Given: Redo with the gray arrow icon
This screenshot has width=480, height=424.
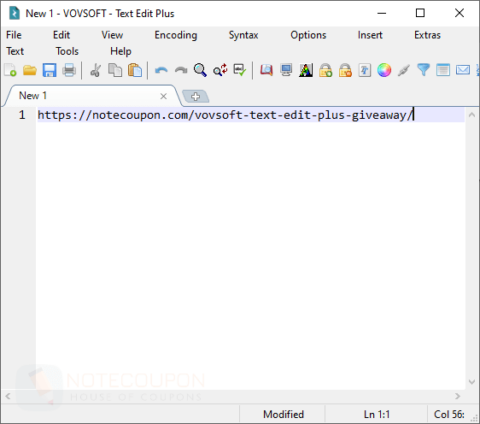Looking at the screenshot, I should pos(181,70).
